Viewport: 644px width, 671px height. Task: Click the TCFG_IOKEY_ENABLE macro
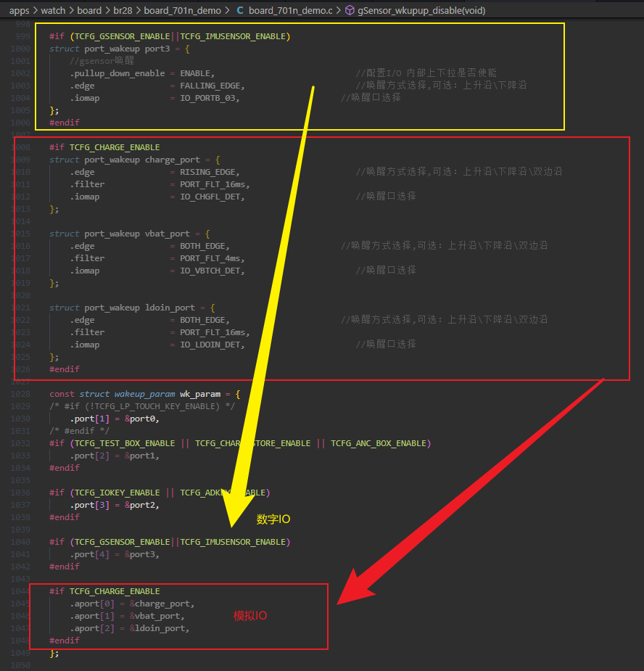(117, 493)
